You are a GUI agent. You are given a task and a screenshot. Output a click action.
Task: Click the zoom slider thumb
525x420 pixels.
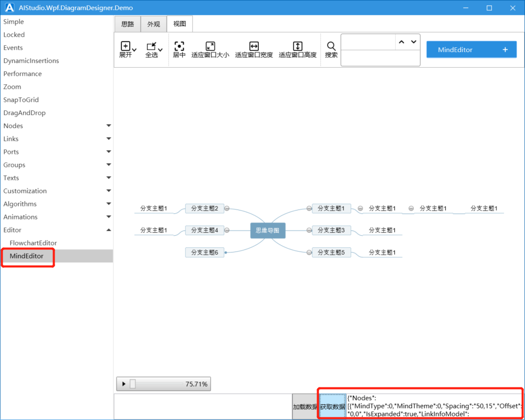133,384
